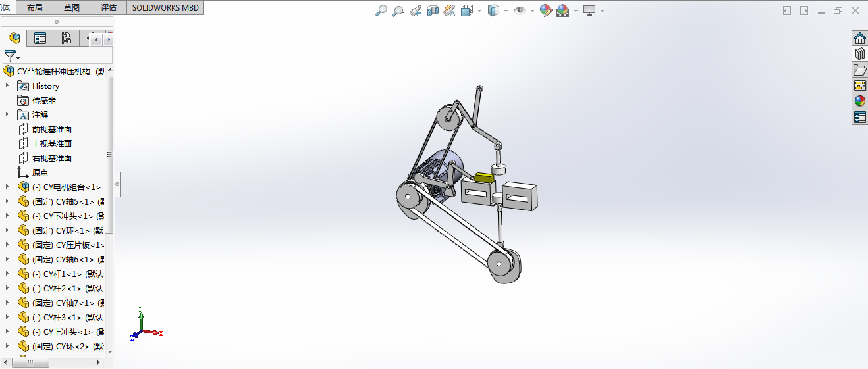Viewport: 868px width, 369px height.
Task: Open the tree filter funnel dropdown
Action: click(x=11, y=56)
